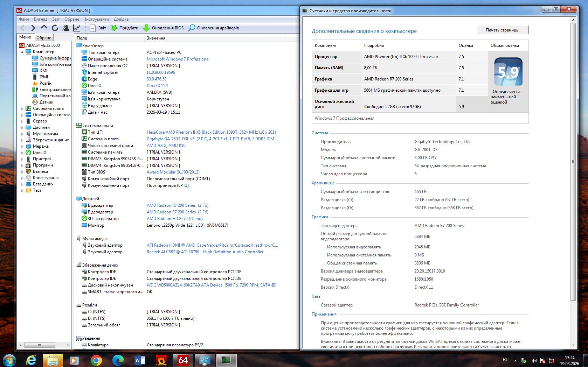
Task: Open the Інструменти menu
Action: pyautogui.click(x=97, y=19)
